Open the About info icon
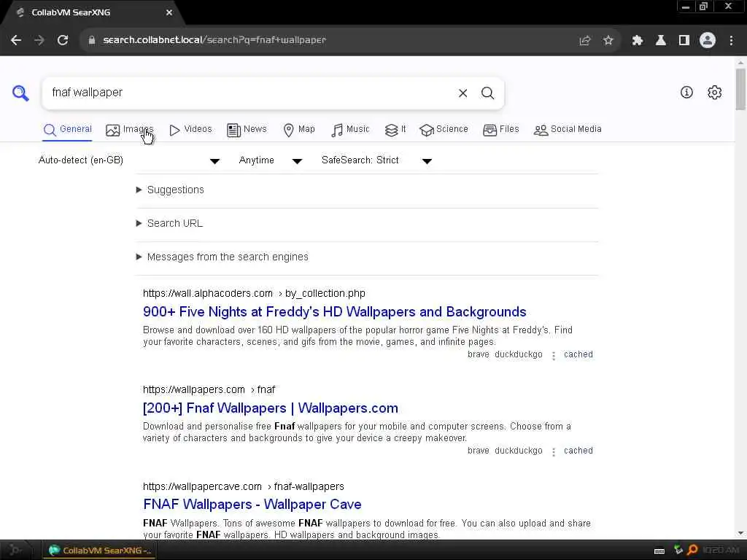The width and height of the screenshot is (747, 560). point(686,93)
